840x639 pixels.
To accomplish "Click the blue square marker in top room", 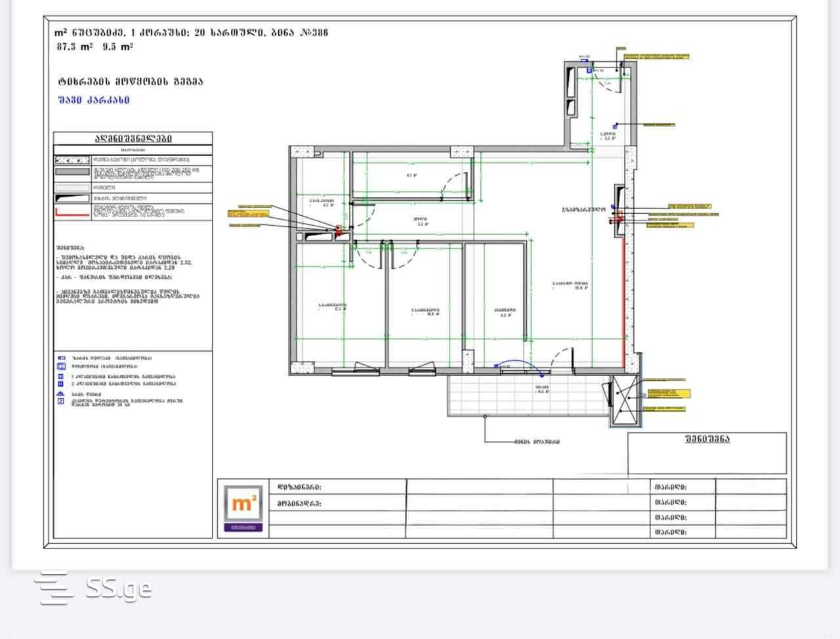I will coord(589,70).
